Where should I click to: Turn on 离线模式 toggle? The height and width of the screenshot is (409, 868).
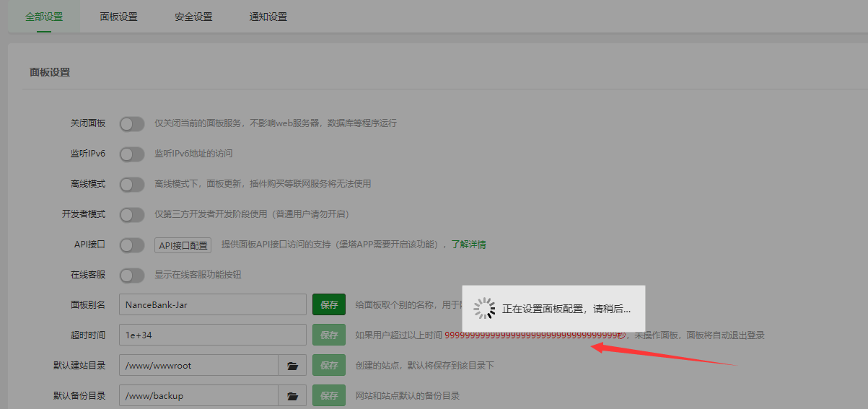pyautogui.click(x=132, y=185)
